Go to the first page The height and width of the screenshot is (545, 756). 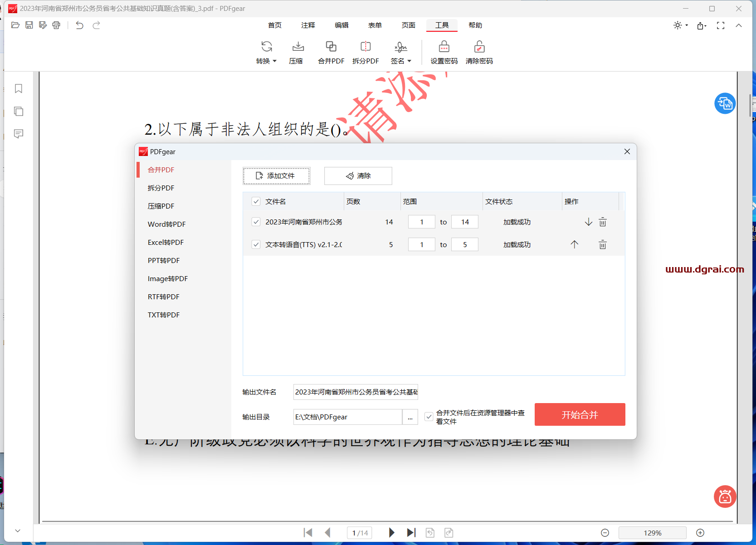[308, 532]
